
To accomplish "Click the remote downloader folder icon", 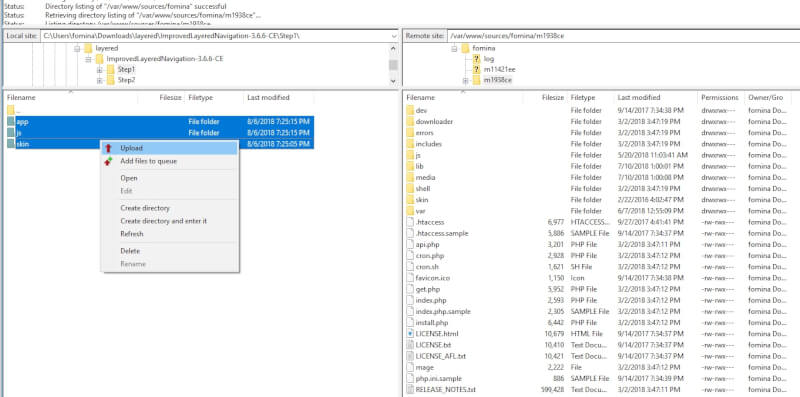I will click(410, 121).
